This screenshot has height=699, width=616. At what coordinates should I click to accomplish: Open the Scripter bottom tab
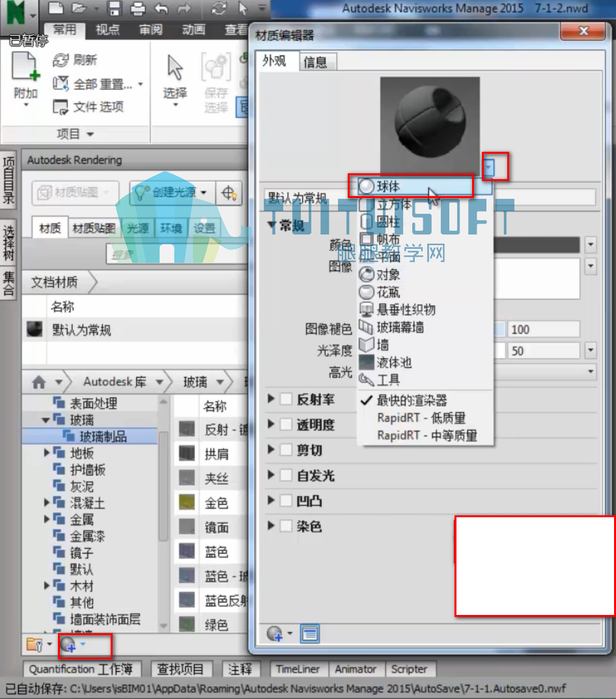click(410, 669)
